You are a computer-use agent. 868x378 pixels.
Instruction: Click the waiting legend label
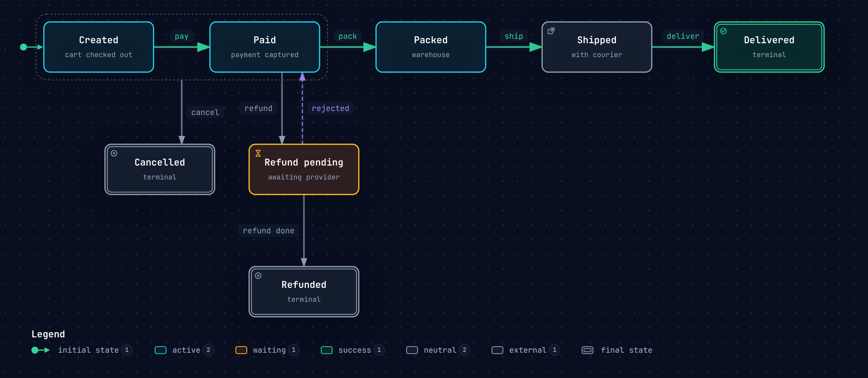[x=269, y=350]
